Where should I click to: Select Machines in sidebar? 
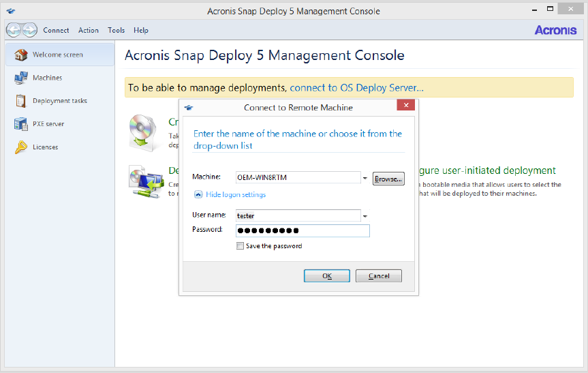tap(60, 78)
